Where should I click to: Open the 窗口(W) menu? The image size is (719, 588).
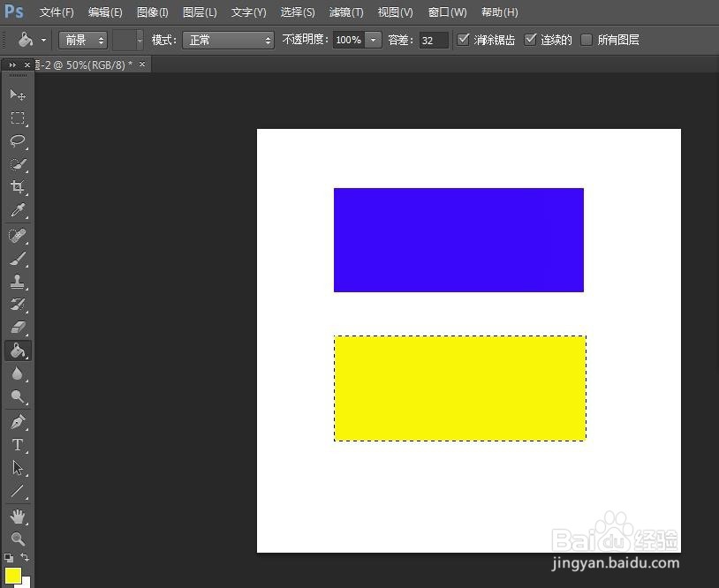(447, 12)
